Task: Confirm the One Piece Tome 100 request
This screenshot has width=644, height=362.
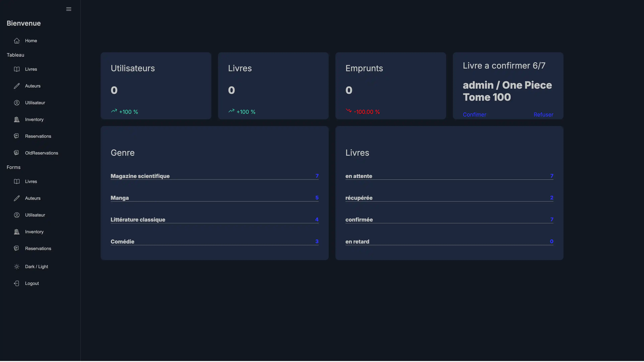Action: pyautogui.click(x=474, y=114)
